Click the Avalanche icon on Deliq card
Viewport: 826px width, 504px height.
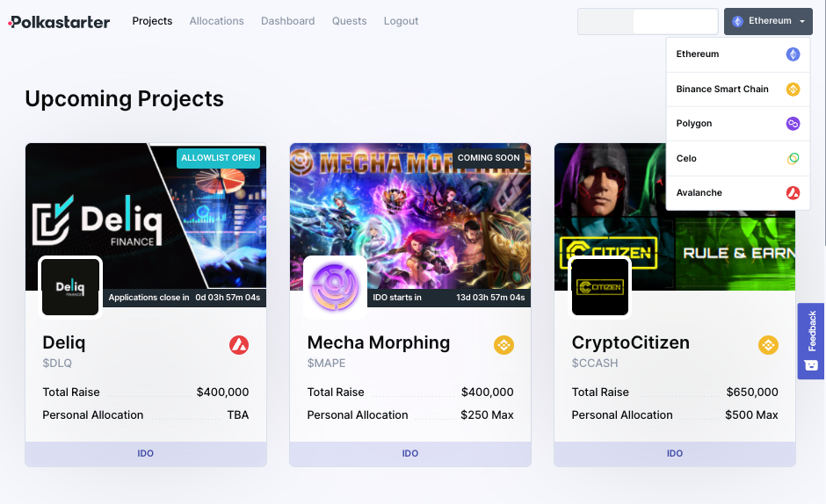(x=239, y=345)
